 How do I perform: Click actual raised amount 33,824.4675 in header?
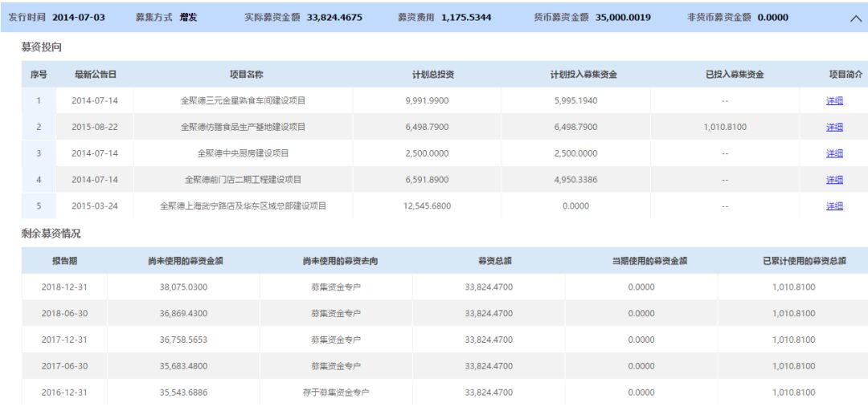pyautogui.click(x=334, y=18)
